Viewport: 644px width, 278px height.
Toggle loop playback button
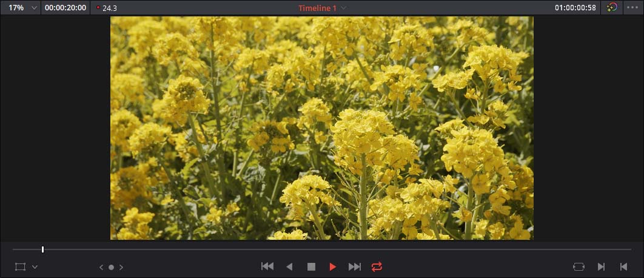tap(377, 267)
